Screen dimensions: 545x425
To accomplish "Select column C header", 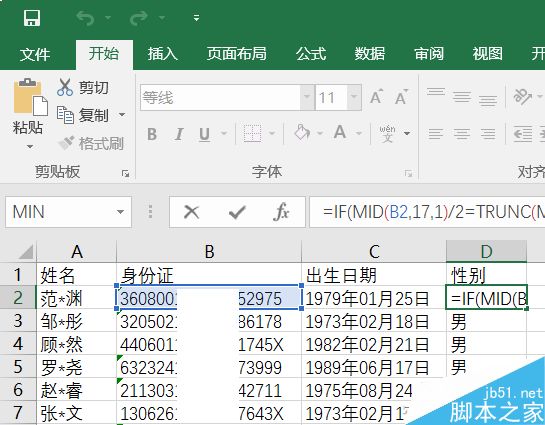I will click(x=374, y=251).
